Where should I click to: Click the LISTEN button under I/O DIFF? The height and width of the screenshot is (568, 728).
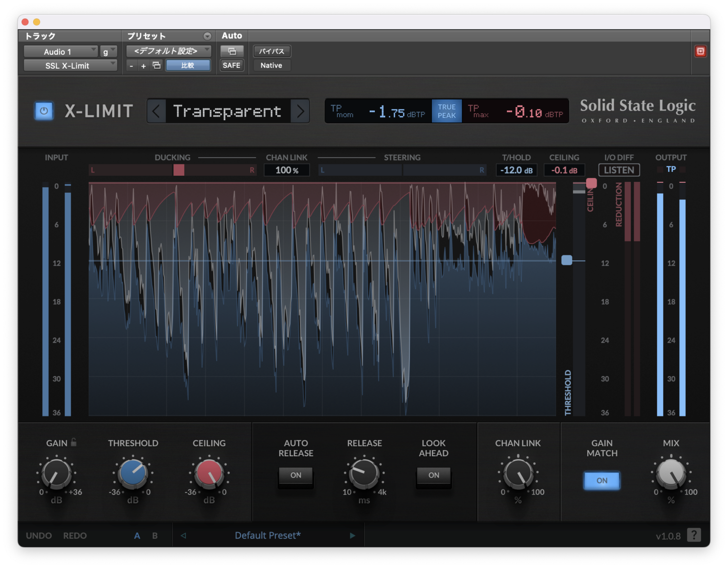point(619,170)
